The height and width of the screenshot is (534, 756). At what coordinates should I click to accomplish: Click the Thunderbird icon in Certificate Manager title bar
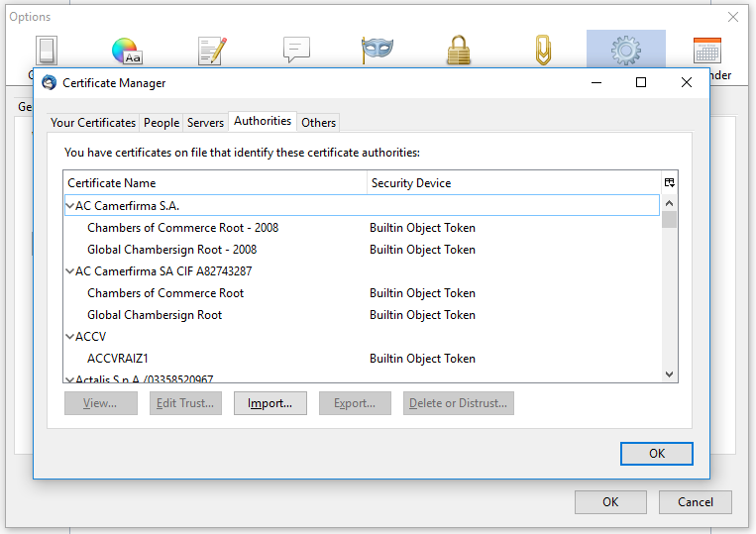click(49, 83)
